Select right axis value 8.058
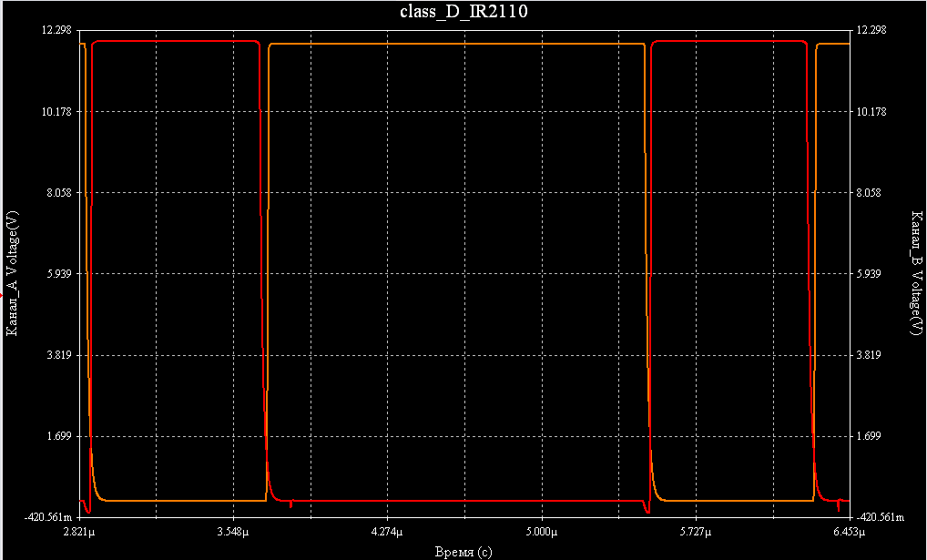 869,193
